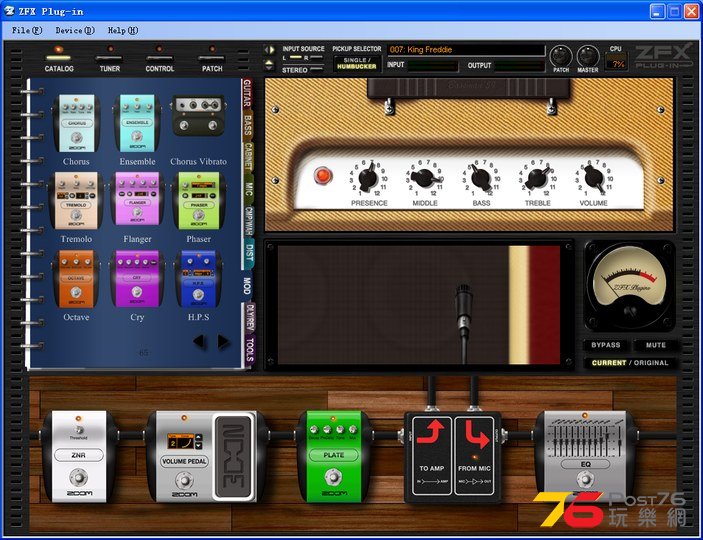Click the ZNR pedal footswitch on pedalboard
Image resolution: width=703 pixels, height=540 pixels.
coord(79,477)
